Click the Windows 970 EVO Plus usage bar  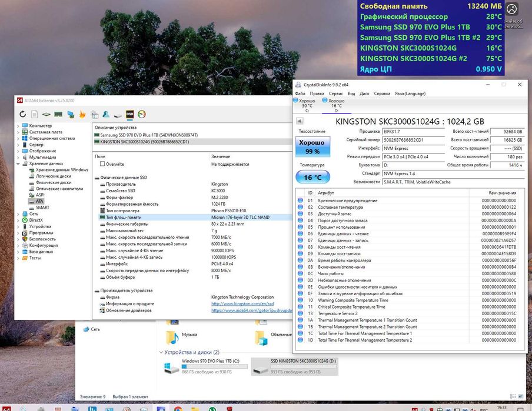pos(214,366)
